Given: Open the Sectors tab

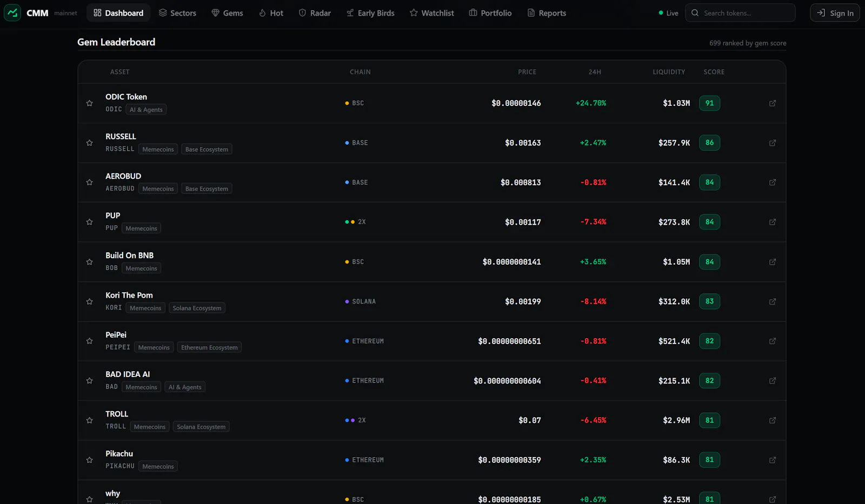Looking at the screenshot, I should pyautogui.click(x=177, y=13).
